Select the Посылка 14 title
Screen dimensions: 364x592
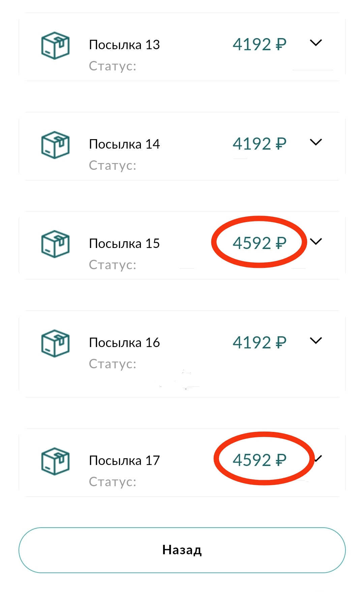[124, 144]
